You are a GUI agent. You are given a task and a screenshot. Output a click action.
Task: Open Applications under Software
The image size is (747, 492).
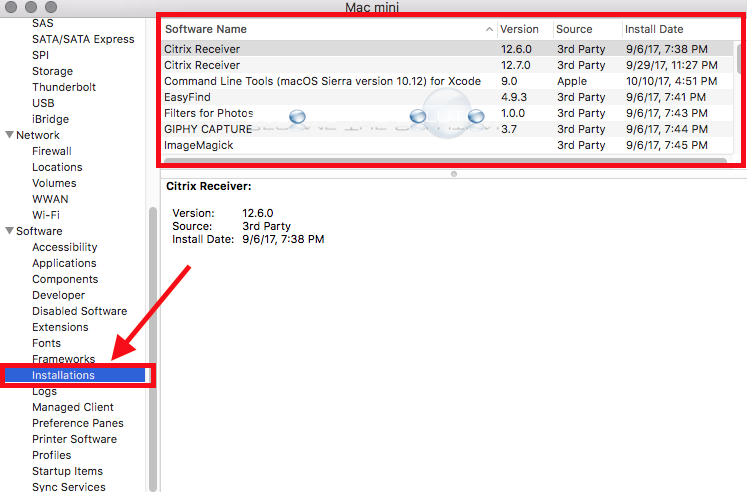point(64,263)
